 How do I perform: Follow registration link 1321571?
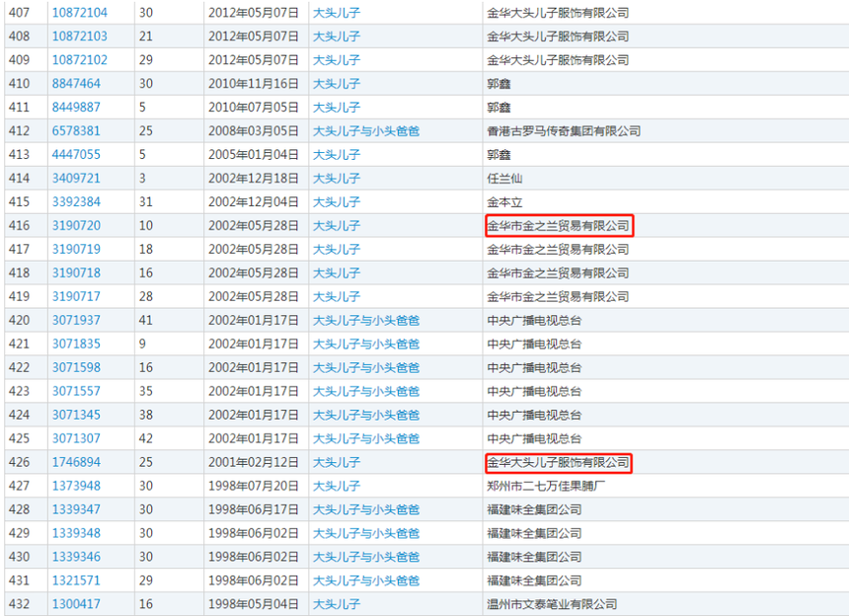(x=76, y=580)
